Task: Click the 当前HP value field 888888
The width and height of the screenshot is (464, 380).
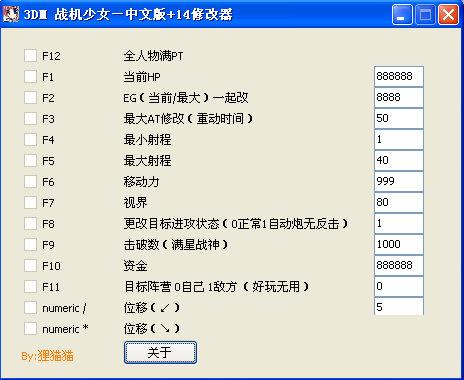Action: 399,76
